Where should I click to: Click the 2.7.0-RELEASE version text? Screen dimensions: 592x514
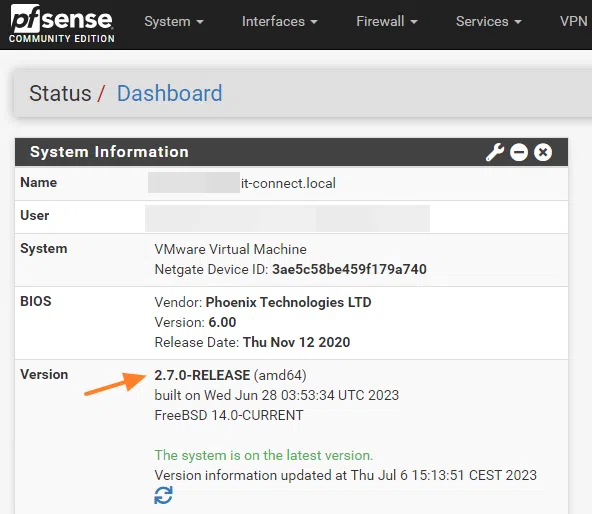click(202, 375)
